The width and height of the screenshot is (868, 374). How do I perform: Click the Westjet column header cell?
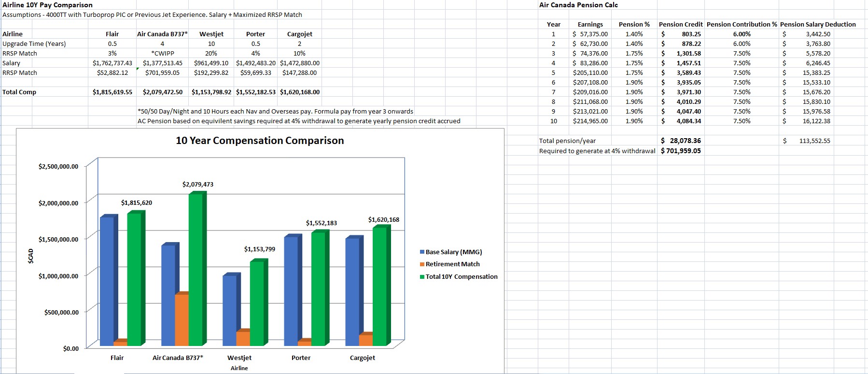211,34
